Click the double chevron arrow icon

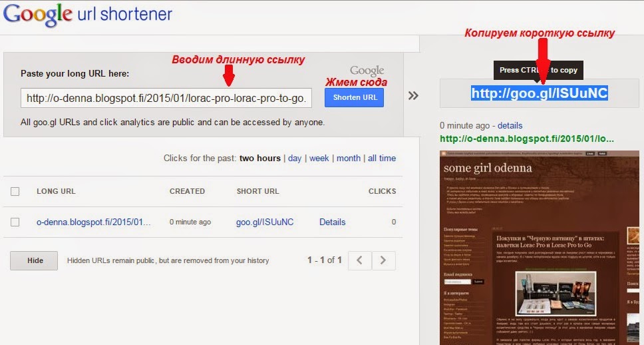pos(413,96)
